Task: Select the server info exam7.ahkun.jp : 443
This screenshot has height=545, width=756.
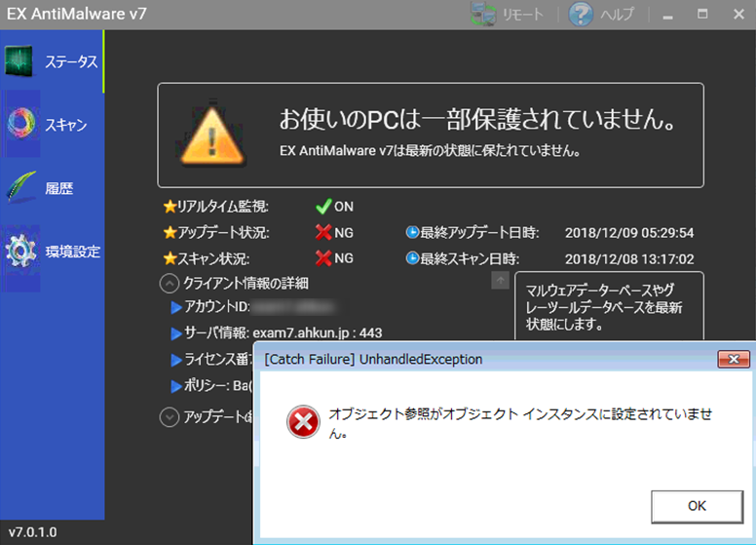Action: [318, 332]
